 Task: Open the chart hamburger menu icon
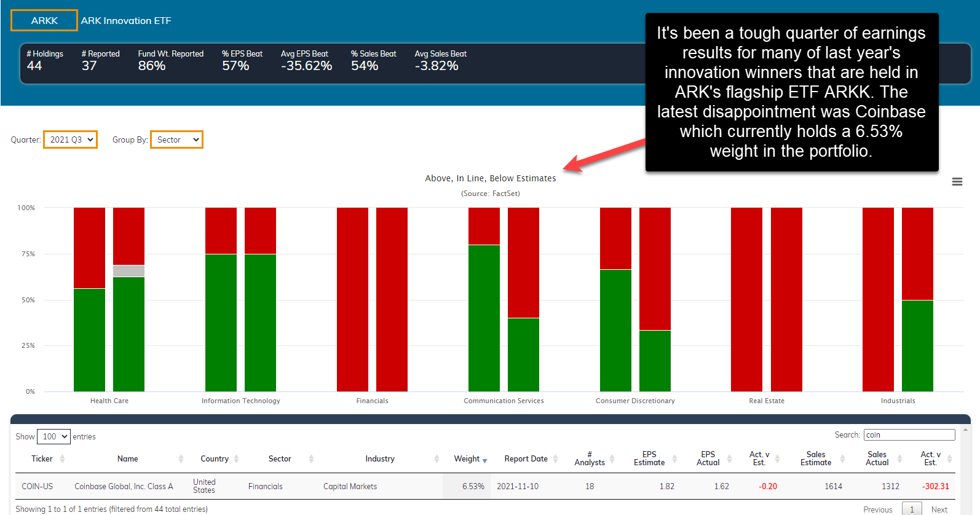(957, 182)
